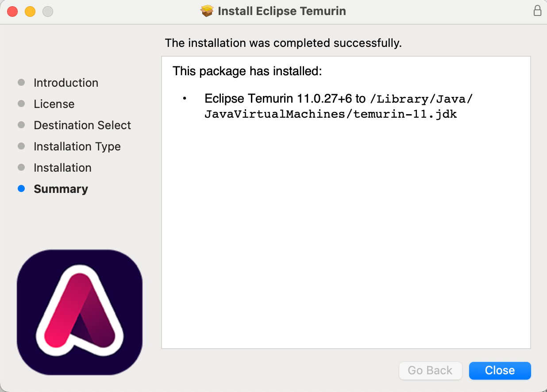This screenshot has width=547, height=392.
Task: Click the blue bullet beside Summary
Action: click(21, 189)
